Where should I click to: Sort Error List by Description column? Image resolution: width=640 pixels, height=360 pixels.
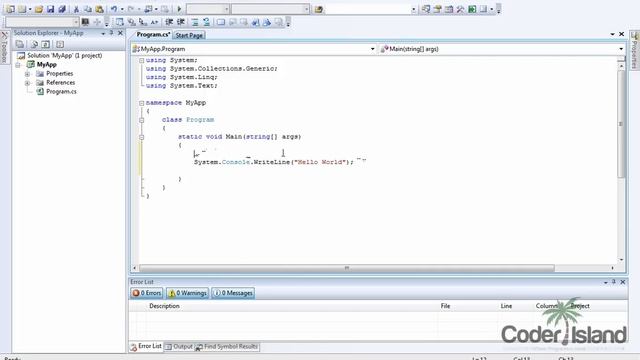point(164,306)
